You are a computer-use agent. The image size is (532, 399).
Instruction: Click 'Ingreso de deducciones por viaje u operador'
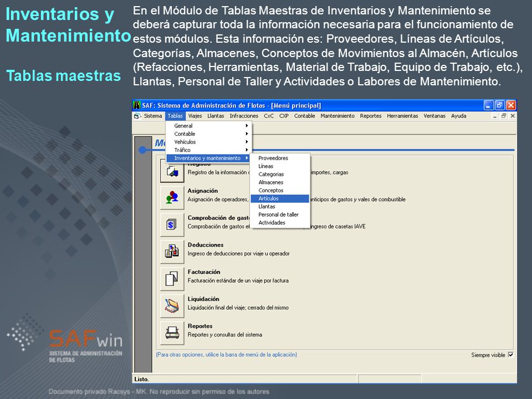238,253
